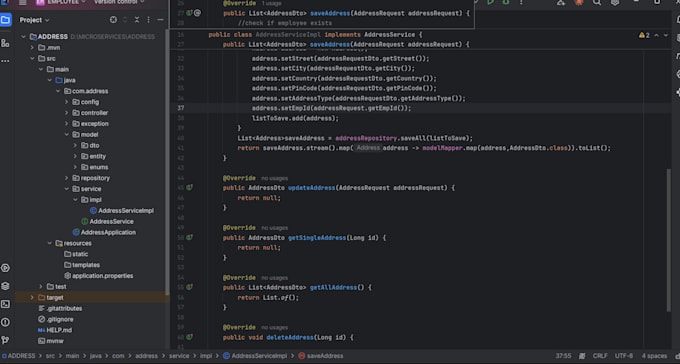
Task: Open application.properties file
Action: (x=98, y=276)
